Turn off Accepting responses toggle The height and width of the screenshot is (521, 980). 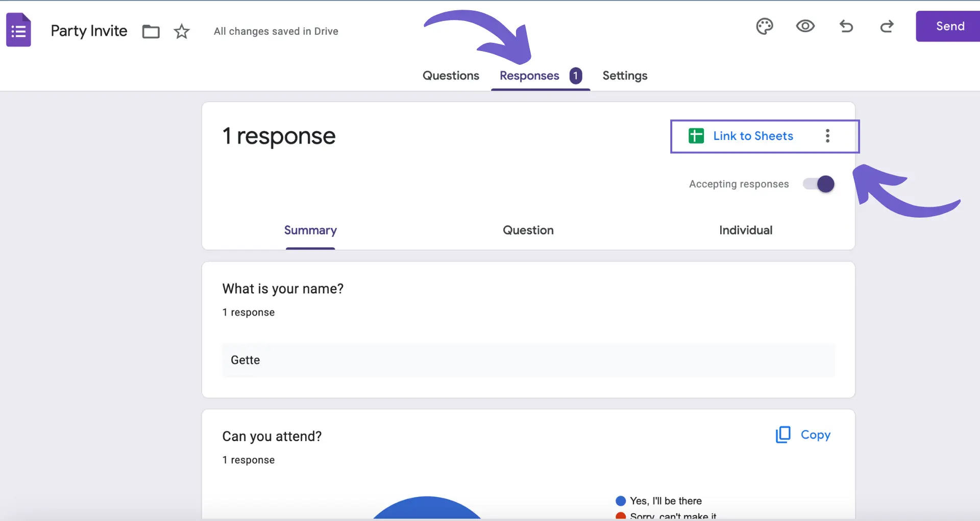coord(819,184)
